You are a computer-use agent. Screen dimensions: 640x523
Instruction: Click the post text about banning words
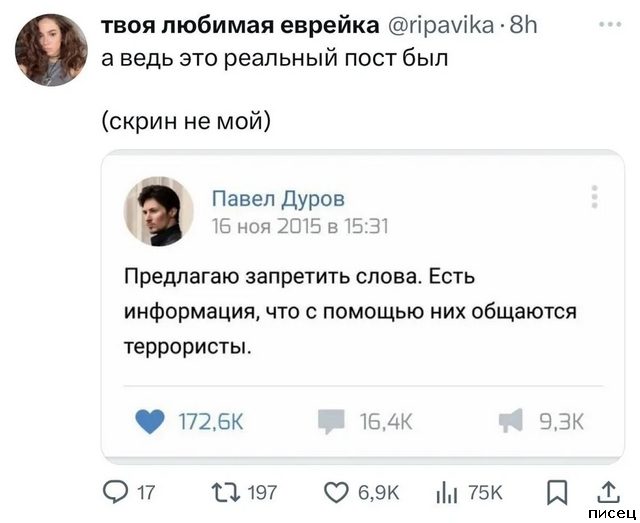(349, 311)
